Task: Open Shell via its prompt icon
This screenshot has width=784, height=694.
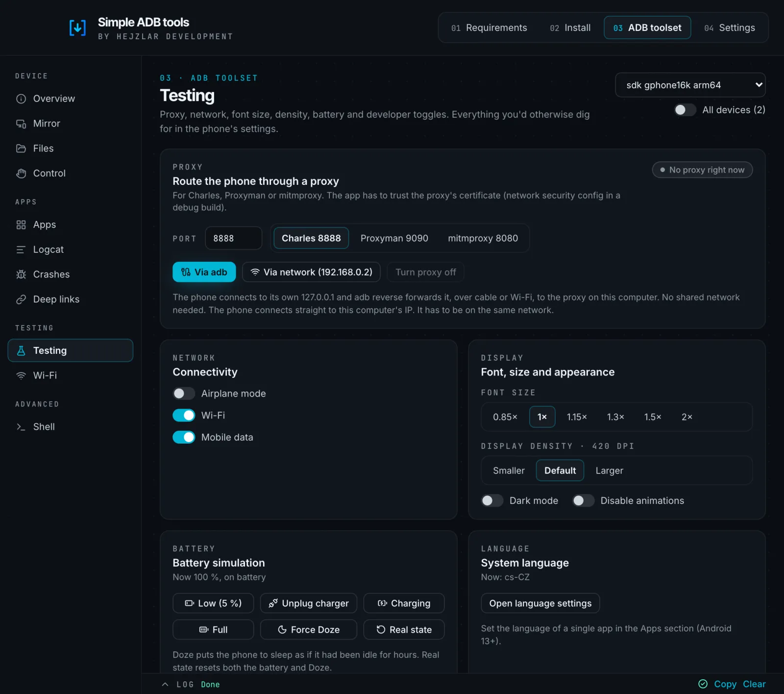Action: [x=21, y=427]
